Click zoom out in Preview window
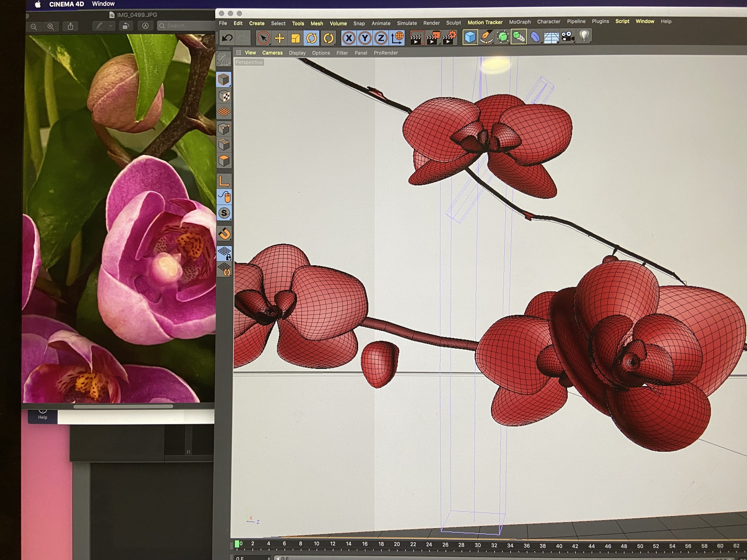This screenshot has width=747, height=560. click(34, 27)
